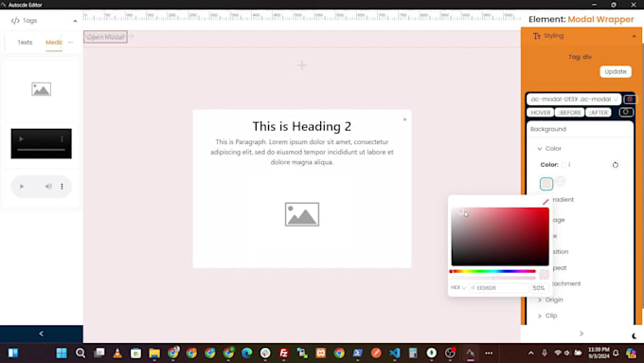
Task: Switch to the Texts tab
Action: click(25, 42)
